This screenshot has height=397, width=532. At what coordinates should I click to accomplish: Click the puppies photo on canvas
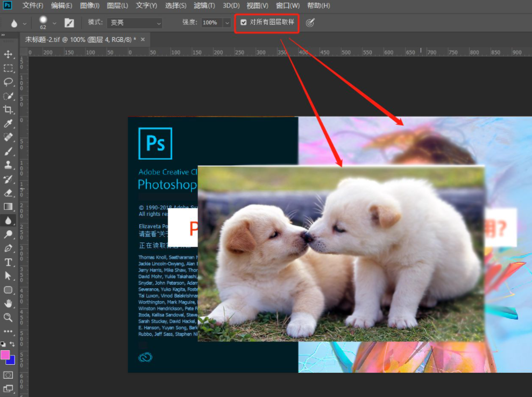pos(341,253)
